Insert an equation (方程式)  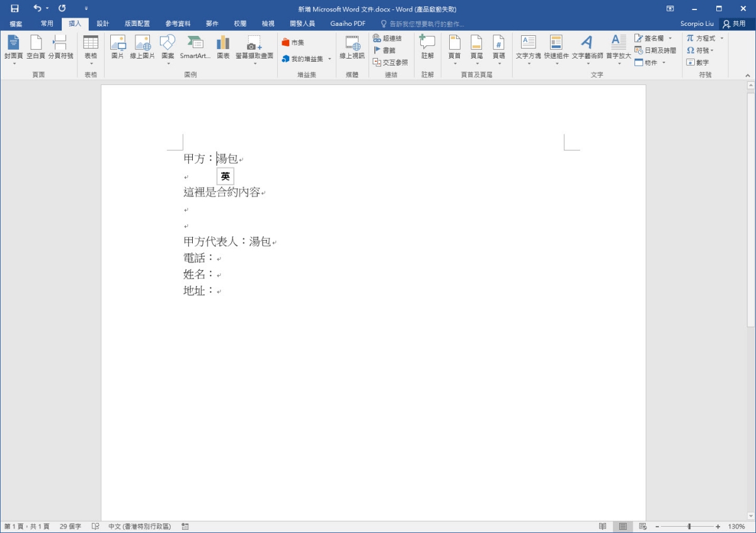pos(706,38)
